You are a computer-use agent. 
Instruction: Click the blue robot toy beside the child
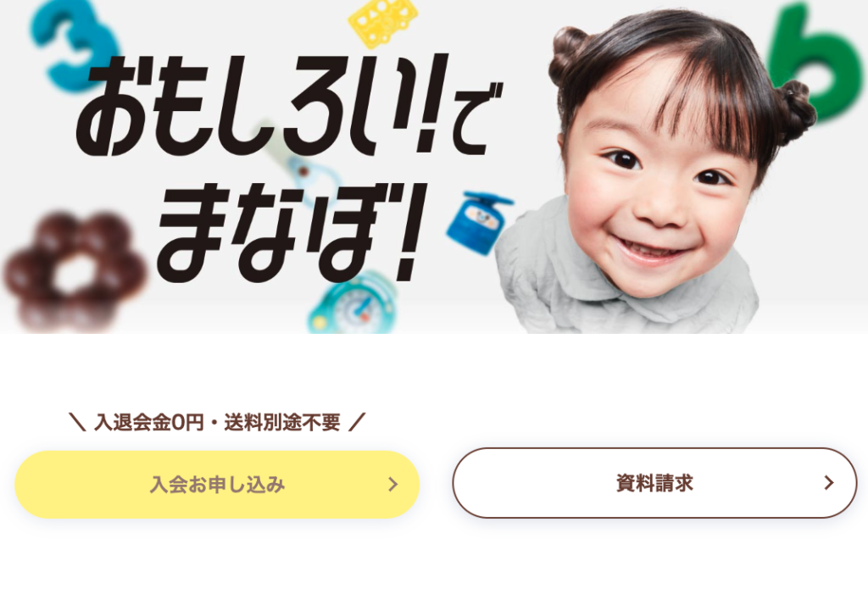[479, 223]
